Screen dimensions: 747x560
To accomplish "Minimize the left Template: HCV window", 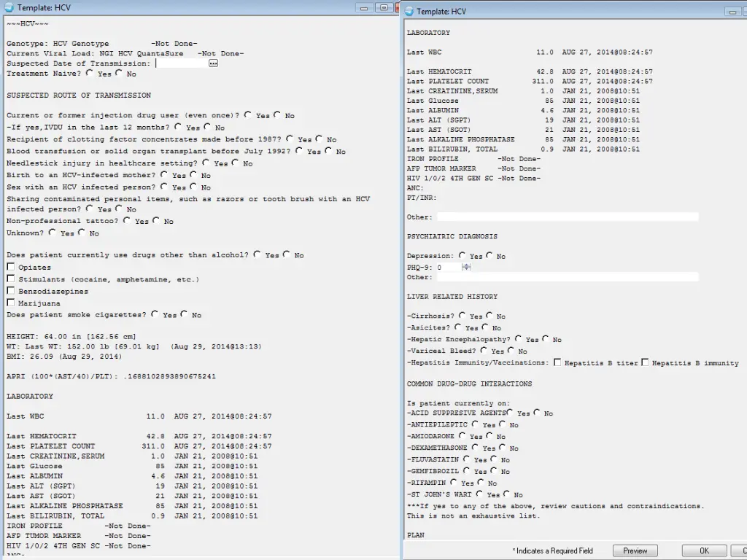I will pyautogui.click(x=365, y=7).
